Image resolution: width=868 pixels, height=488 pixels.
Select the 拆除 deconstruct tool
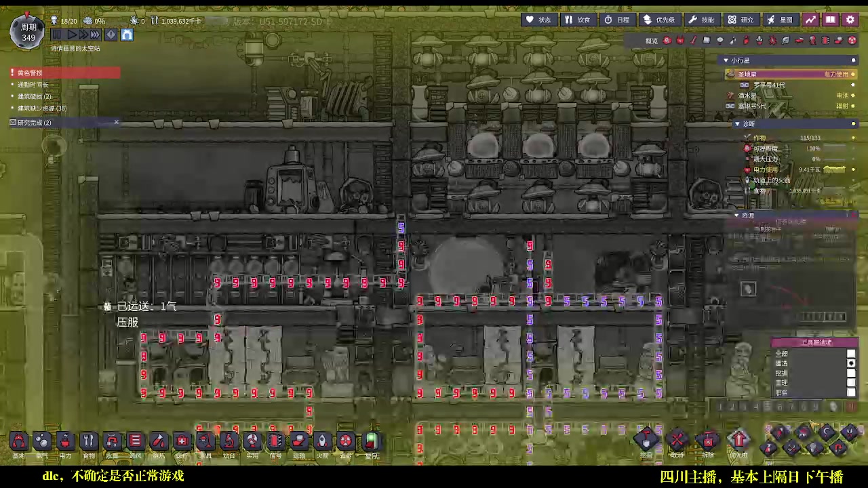tap(708, 440)
